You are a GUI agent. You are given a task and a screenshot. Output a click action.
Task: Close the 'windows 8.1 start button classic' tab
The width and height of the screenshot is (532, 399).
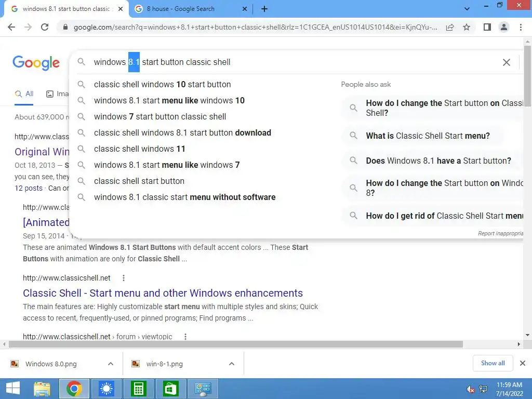coord(121,9)
